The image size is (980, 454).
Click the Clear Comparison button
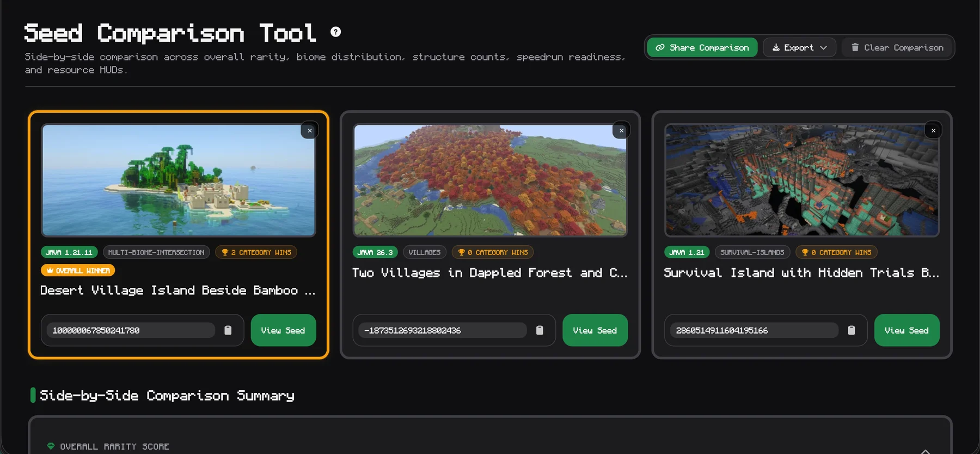[897, 47]
